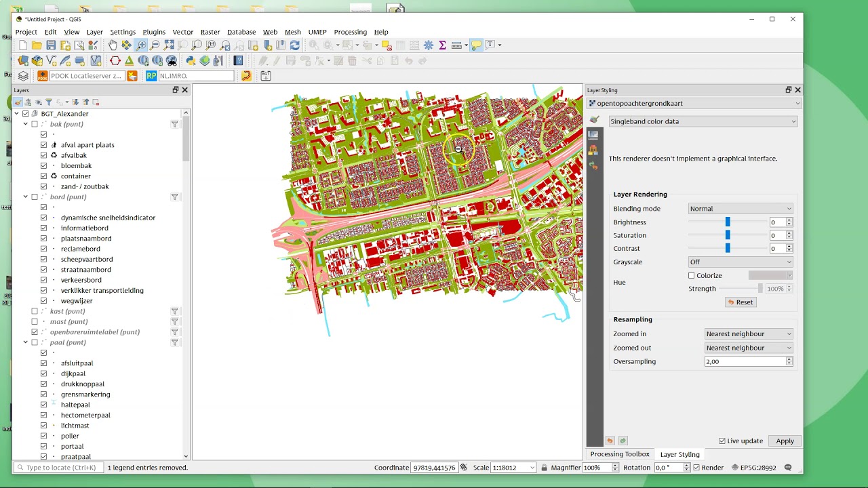Toggle openbareruimtelabel (punt) layer visibility

coord(35,332)
